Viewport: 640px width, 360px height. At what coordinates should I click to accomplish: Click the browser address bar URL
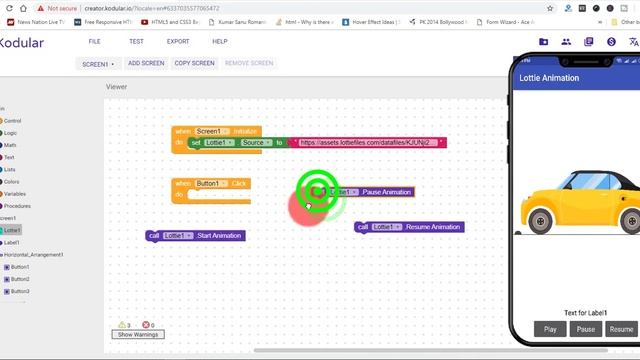coord(152,8)
